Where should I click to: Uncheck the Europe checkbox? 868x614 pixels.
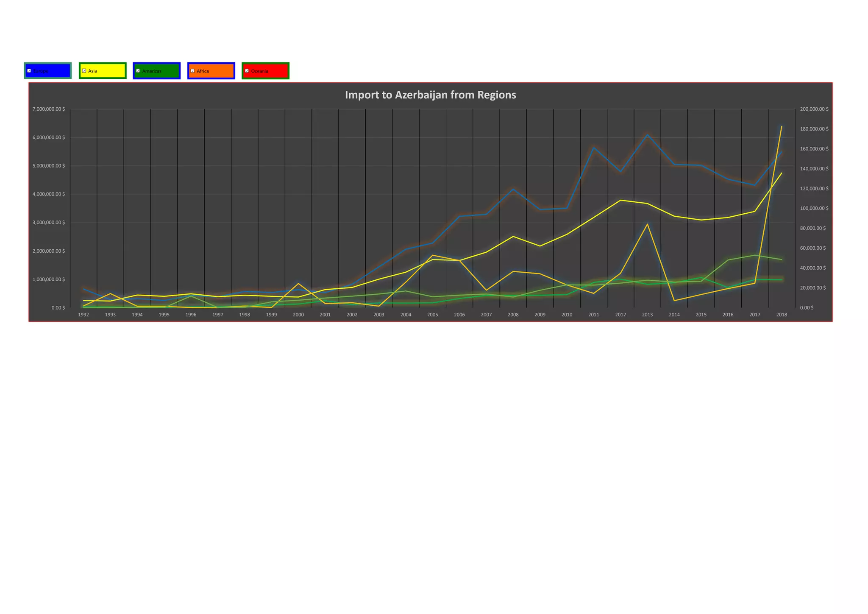pos(29,71)
